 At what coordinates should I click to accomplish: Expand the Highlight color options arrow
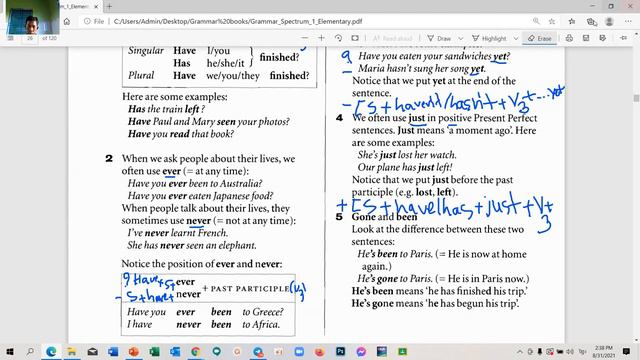[x=516, y=38]
